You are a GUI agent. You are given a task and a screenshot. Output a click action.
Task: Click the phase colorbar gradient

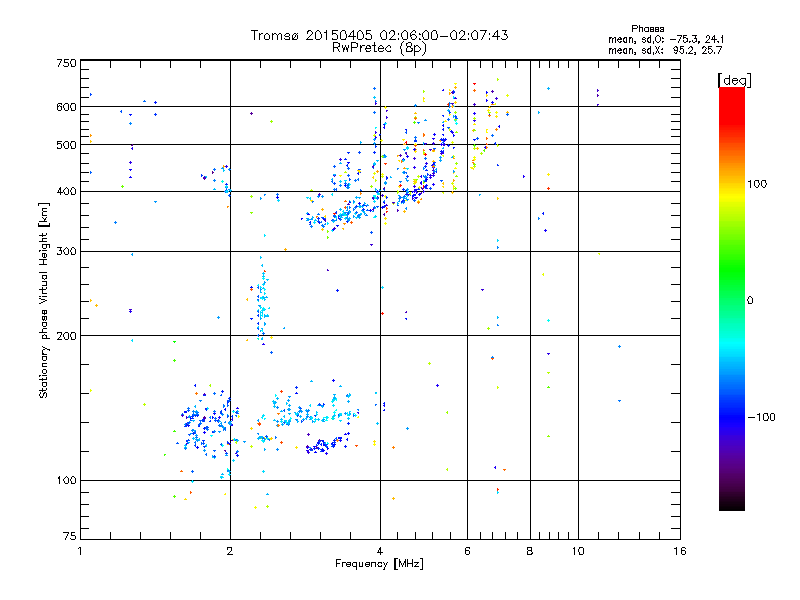(x=732, y=298)
